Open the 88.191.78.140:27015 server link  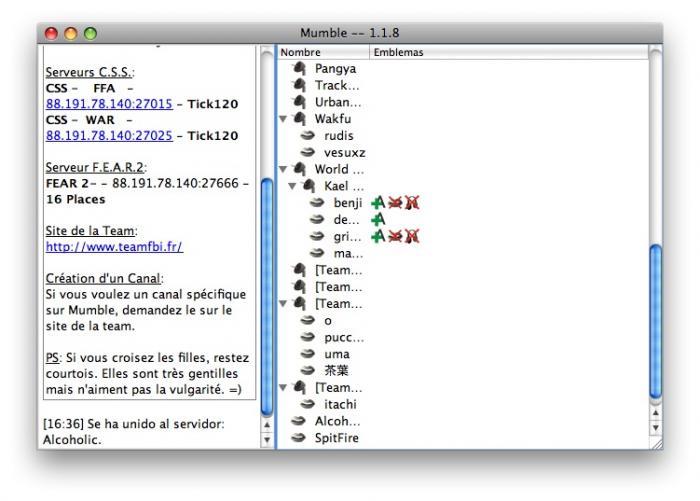pos(109,104)
